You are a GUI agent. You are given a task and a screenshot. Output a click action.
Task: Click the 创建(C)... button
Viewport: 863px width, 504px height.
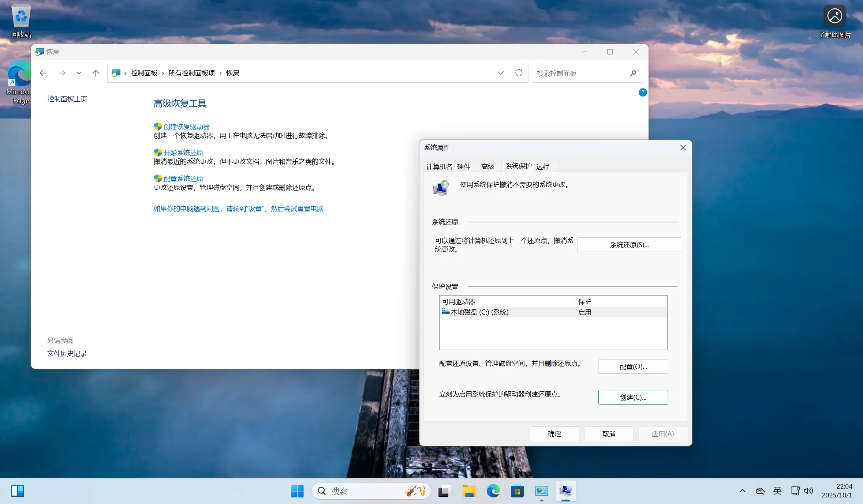[x=633, y=397]
